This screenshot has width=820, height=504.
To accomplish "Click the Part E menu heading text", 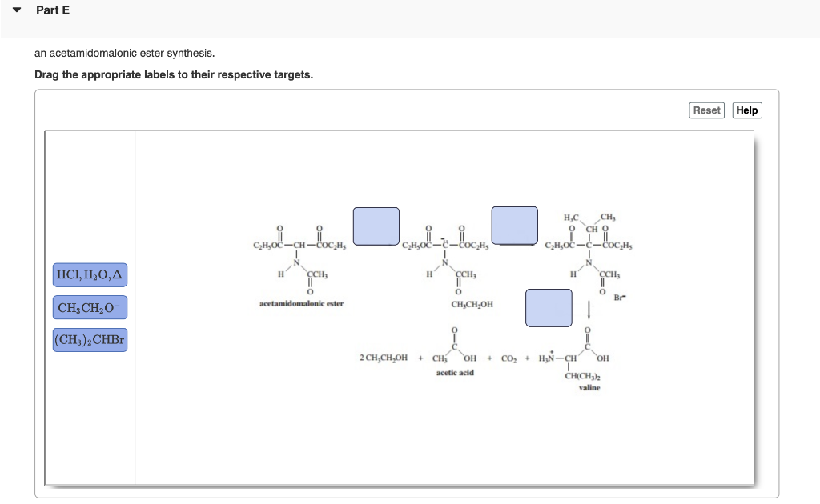I will [51, 10].
